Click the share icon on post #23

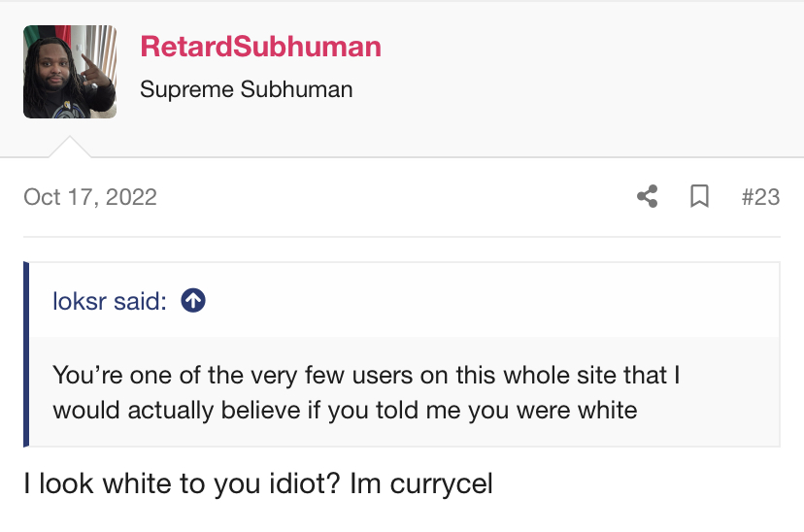(647, 197)
